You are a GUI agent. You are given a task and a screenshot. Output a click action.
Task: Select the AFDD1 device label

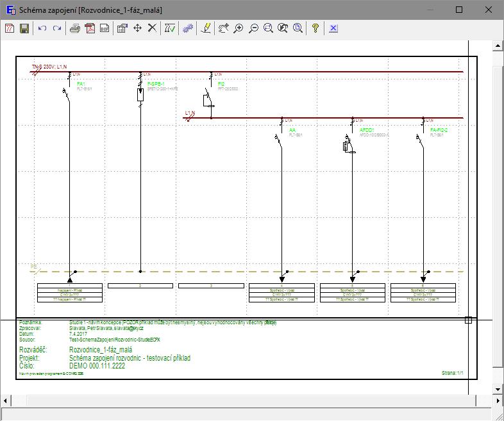tap(367, 130)
